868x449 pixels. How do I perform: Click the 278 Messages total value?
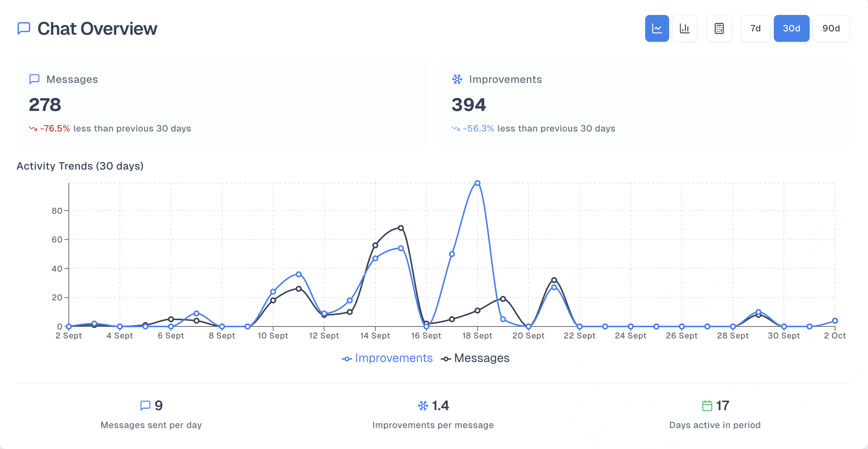(x=45, y=105)
